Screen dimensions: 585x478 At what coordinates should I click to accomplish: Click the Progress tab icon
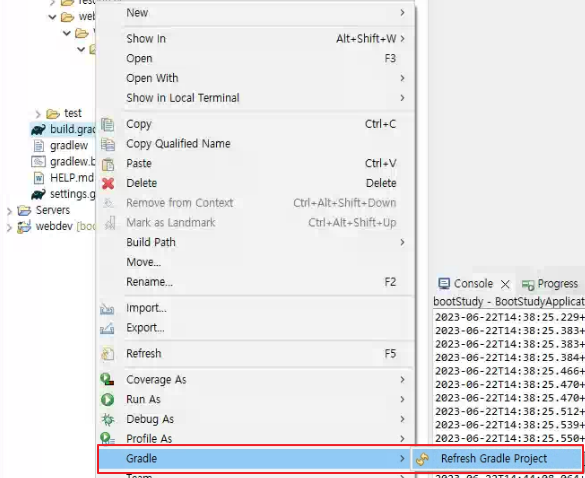pyautogui.click(x=528, y=285)
